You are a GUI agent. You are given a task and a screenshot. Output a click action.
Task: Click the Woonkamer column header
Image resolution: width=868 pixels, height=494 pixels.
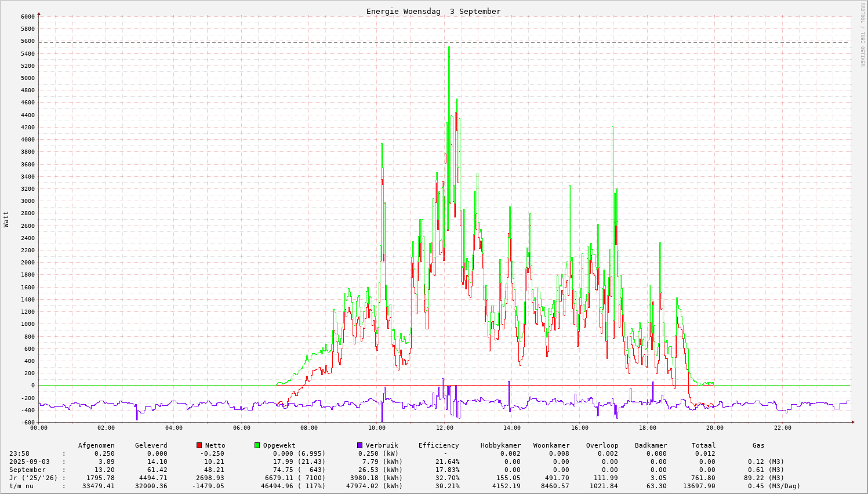[551, 445]
